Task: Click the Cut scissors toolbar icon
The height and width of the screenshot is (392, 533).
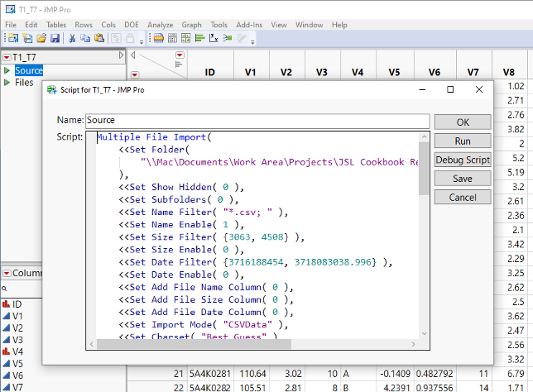Action: [73, 38]
